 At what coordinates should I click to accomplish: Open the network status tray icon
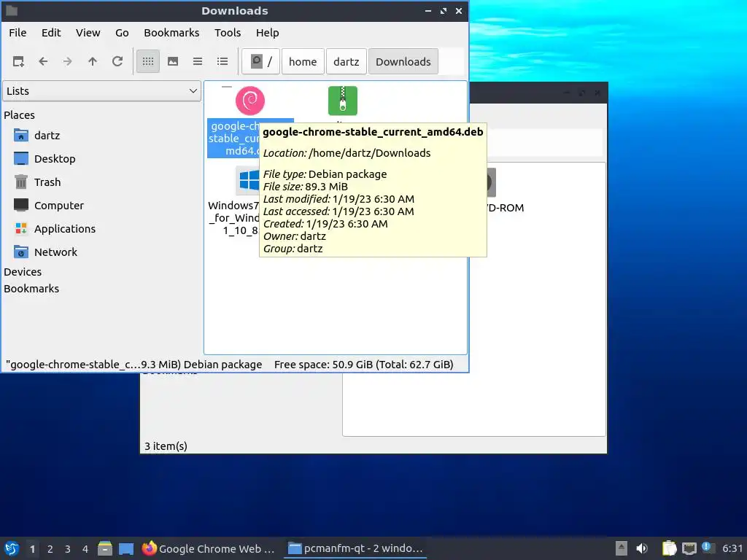[x=689, y=548]
